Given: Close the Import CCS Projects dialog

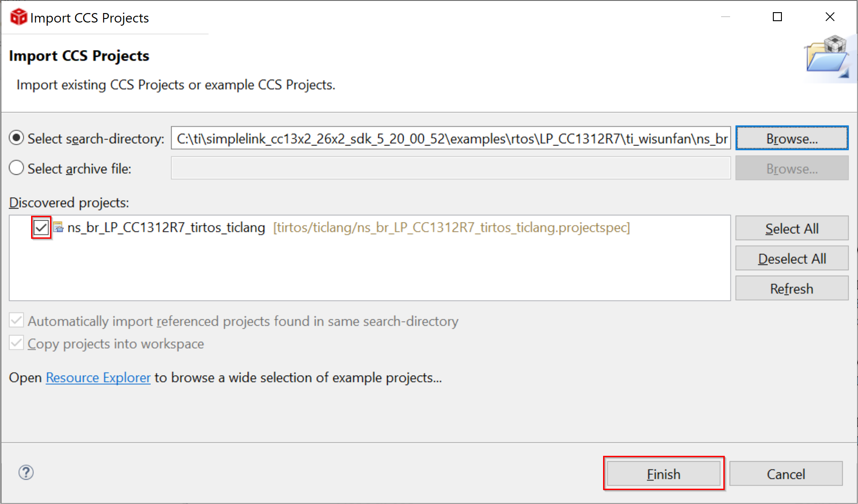Looking at the screenshot, I should point(830,17).
